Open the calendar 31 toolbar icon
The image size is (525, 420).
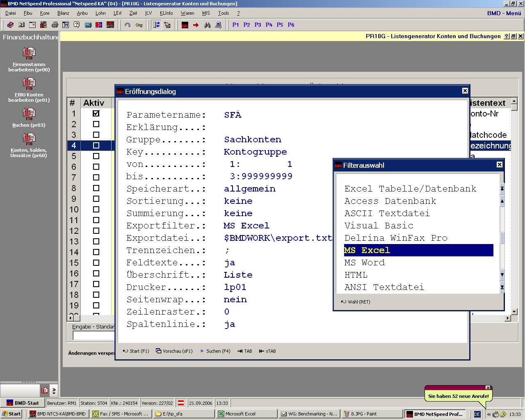(x=66, y=25)
